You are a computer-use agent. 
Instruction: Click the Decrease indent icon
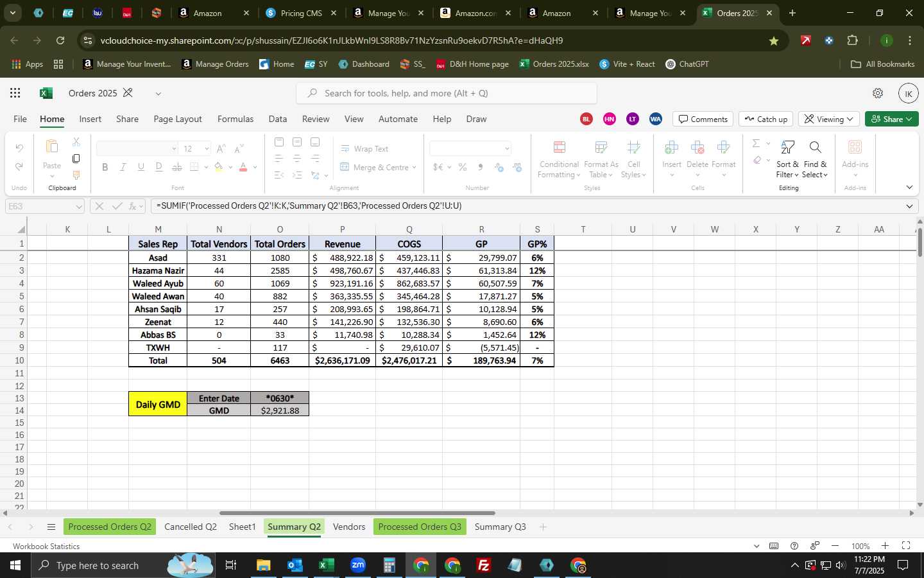279,175
